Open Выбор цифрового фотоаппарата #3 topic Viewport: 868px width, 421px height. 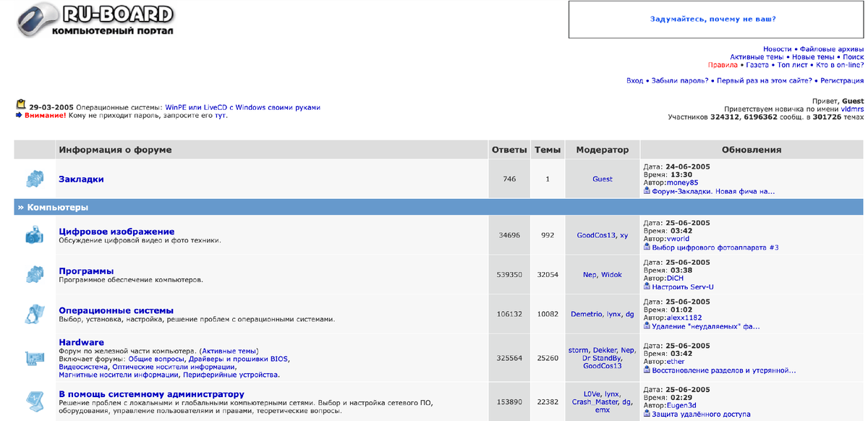[715, 247]
